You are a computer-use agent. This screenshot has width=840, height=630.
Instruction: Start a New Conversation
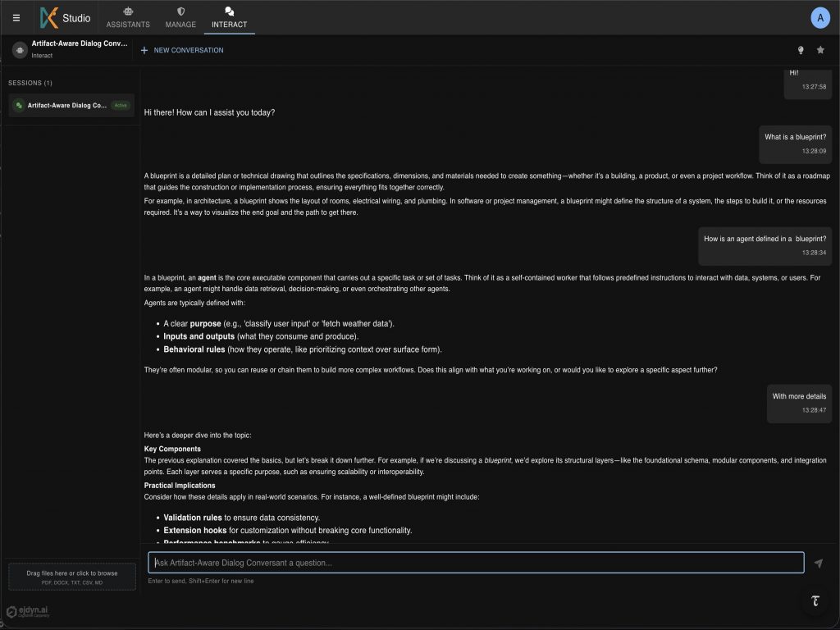pyautogui.click(x=182, y=50)
